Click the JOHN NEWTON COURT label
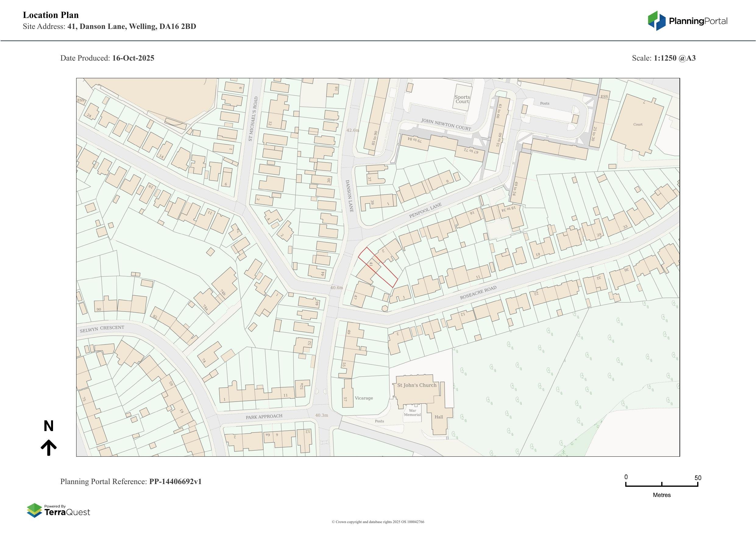 tap(446, 125)
